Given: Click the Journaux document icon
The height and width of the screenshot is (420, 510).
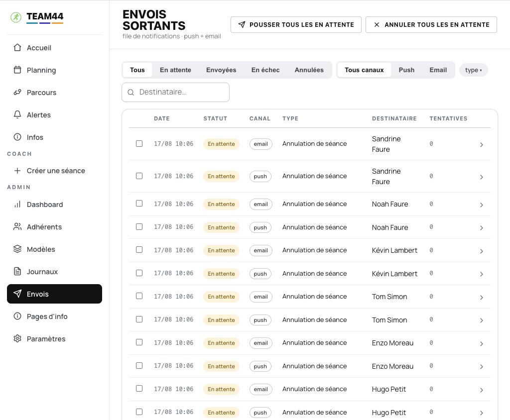Looking at the screenshot, I should coord(17,271).
